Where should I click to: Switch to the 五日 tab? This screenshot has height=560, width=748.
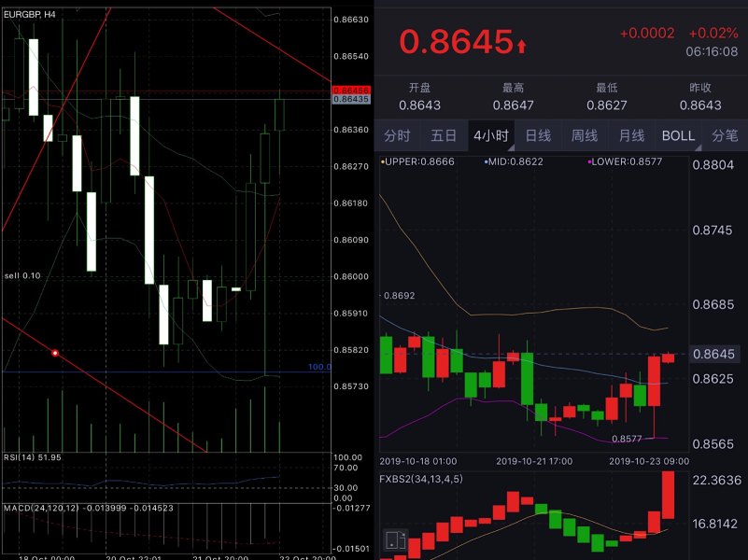click(444, 135)
